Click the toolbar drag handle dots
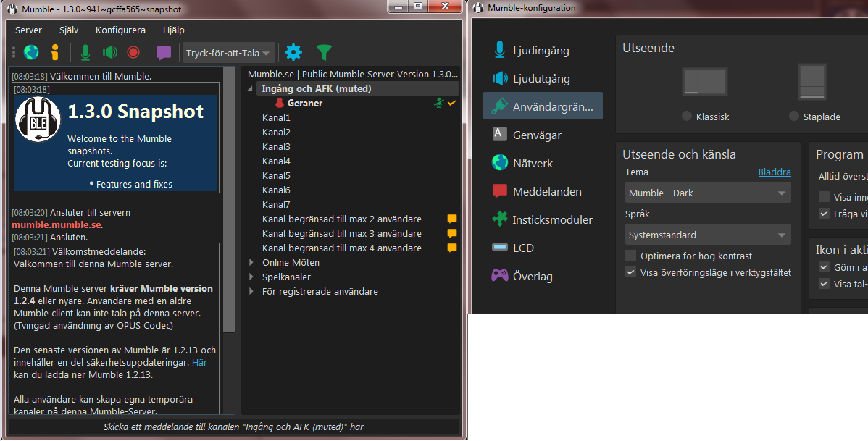This screenshot has width=868, height=441. 14,53
